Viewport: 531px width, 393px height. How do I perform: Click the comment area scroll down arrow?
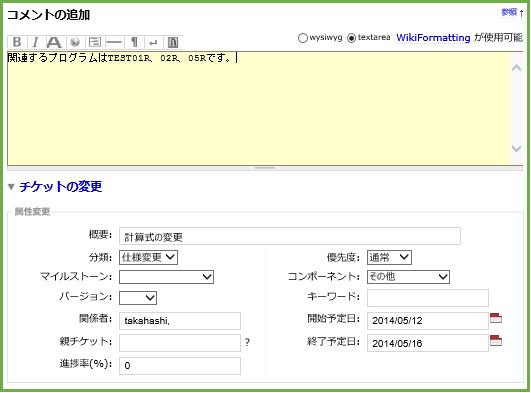coord(516,148)
